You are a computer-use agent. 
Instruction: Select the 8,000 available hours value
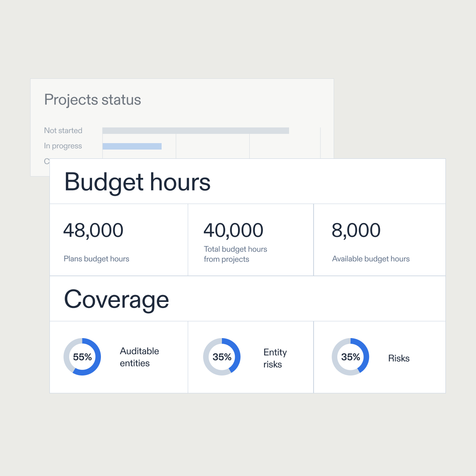(x=356, y=230)
